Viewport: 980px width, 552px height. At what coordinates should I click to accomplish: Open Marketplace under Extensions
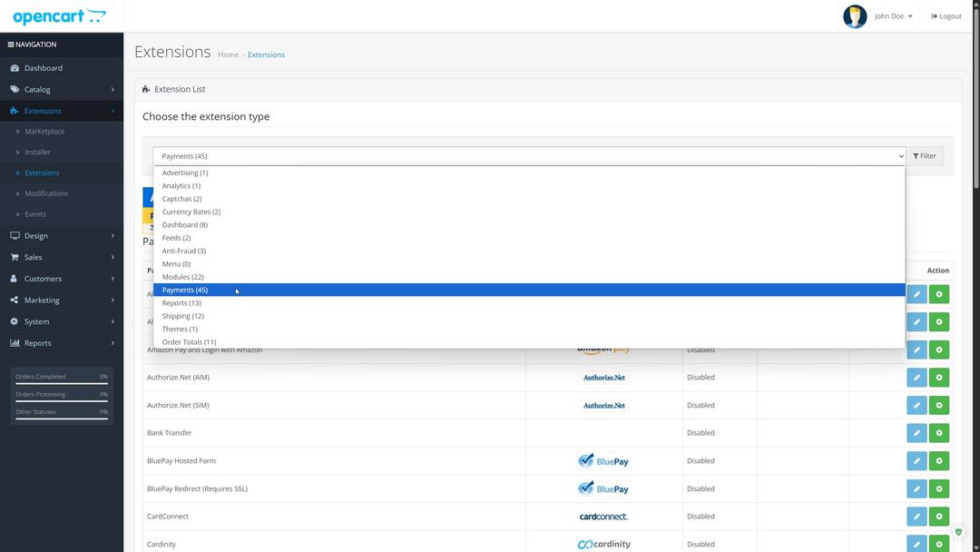pos(44,132)
